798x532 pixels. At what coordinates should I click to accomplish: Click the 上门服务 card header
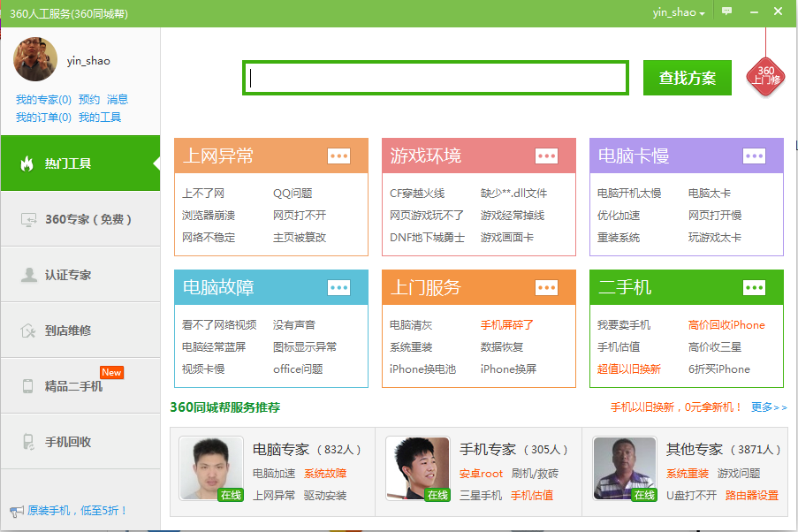tap(479, 287)
